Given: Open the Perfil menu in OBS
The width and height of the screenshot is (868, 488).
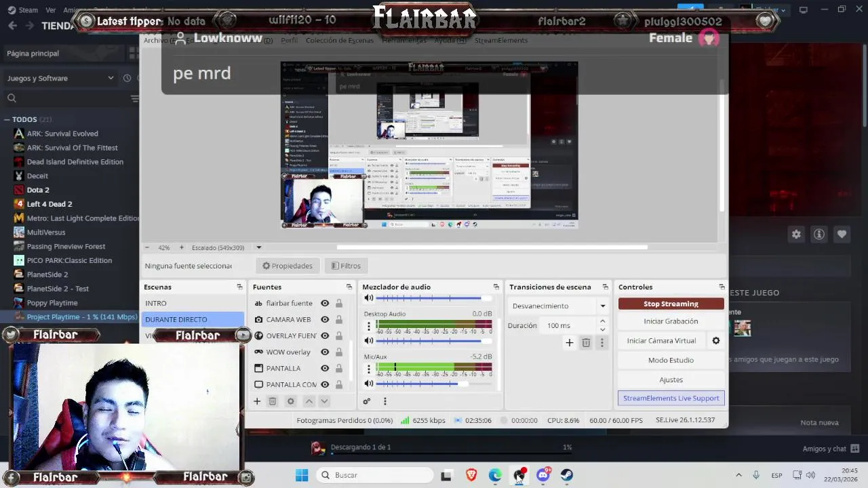Looking at the screenshot, I should pos(289,41).
